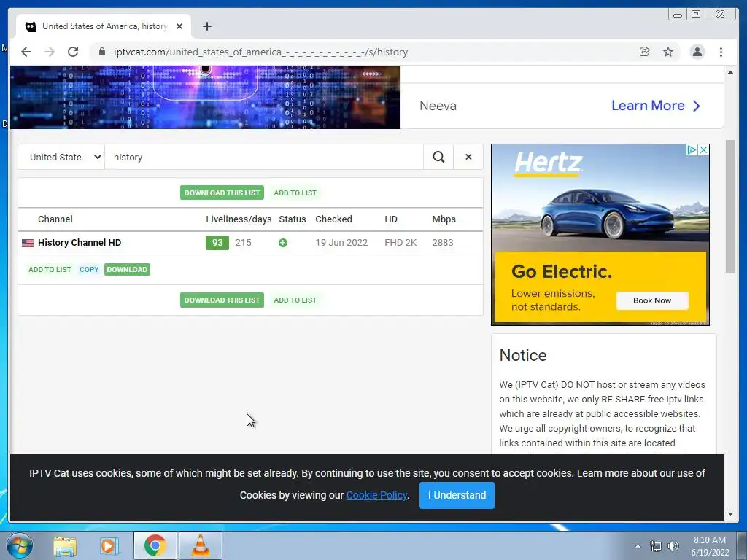The width and height of the screenshot is (747, 560).
Task: Click the vertical scrollbar thumb
Action: coord(730,206)
